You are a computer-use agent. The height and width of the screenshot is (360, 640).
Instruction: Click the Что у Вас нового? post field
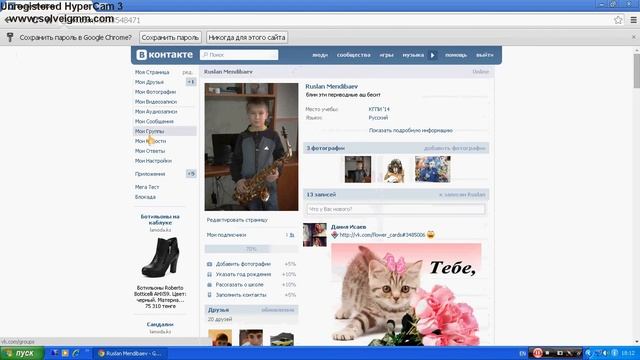[396, 209]
